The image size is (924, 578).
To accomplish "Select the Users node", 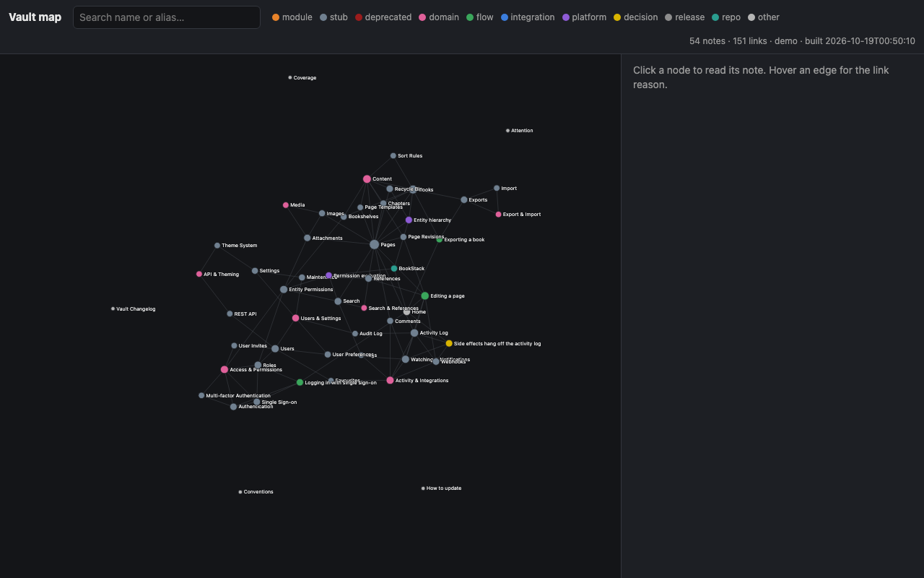I will click(275, 349).
